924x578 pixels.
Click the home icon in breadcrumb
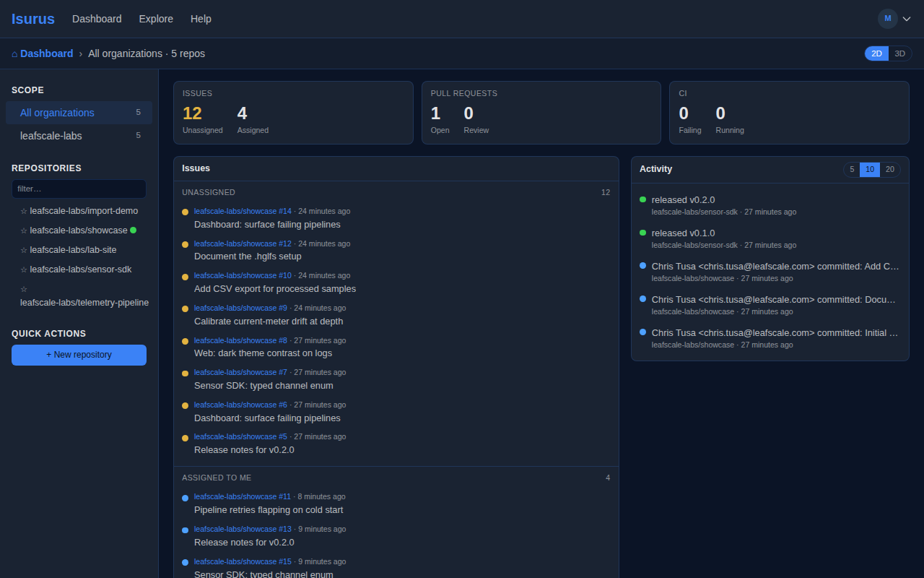[x=14, y=53]
